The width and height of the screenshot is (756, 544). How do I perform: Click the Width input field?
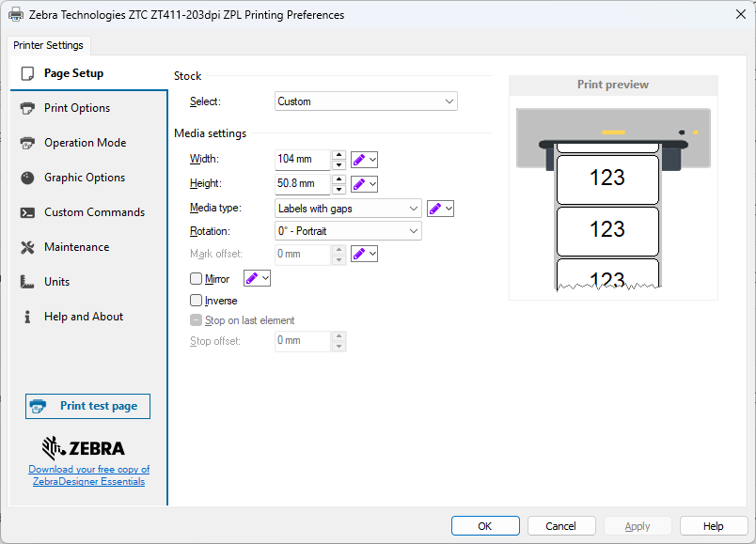(x=302, y=160)
